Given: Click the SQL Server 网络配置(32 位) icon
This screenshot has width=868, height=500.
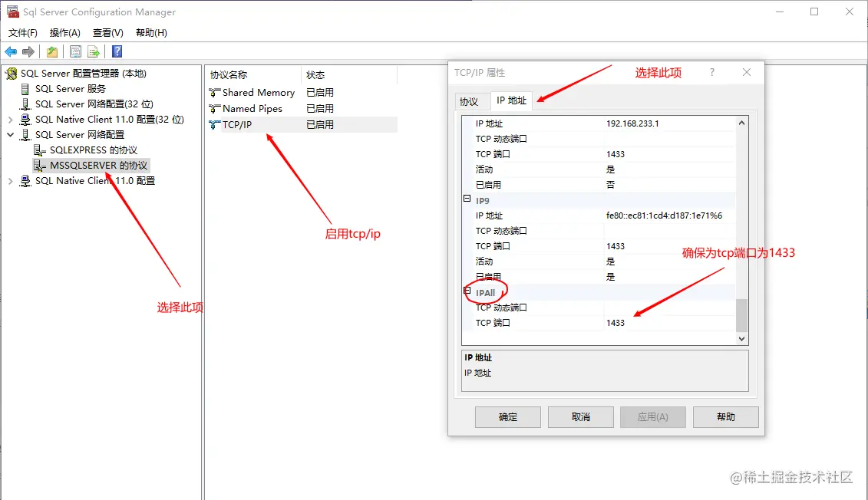Looking at the screenshot, I should [25, 104].
